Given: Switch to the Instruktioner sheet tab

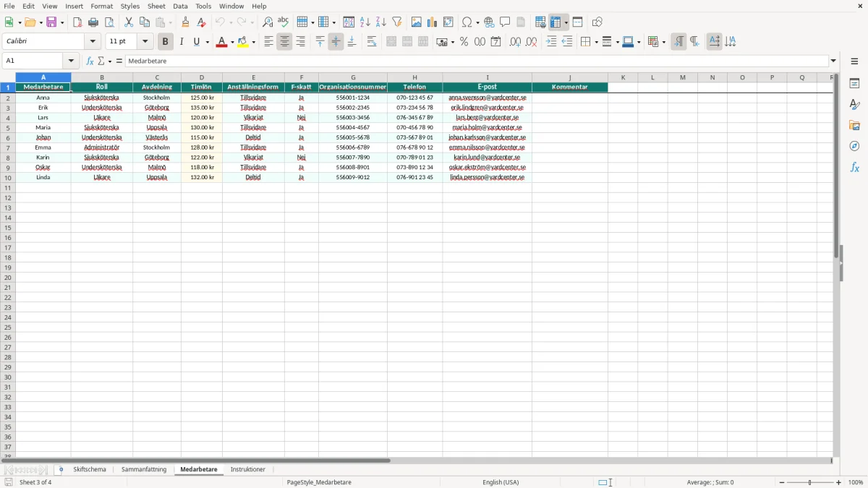Looking at the screenshot, I should point(247,470).
